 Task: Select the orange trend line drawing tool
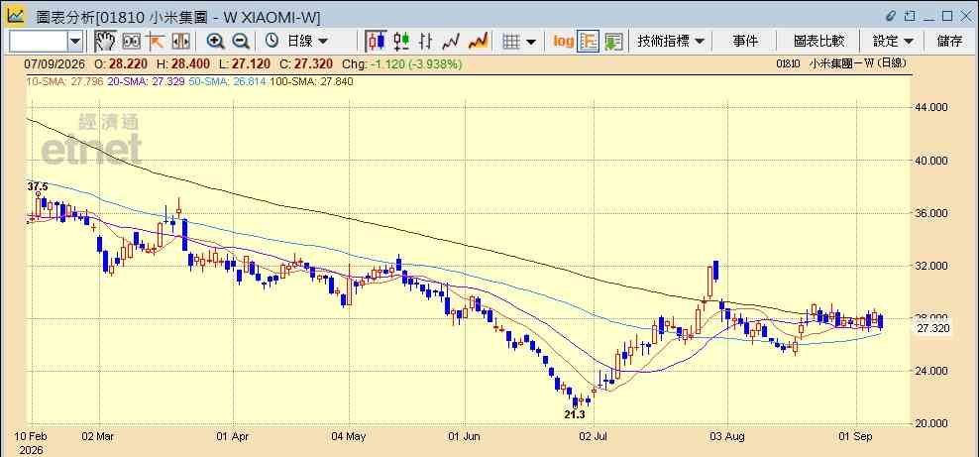pos(156,42)
